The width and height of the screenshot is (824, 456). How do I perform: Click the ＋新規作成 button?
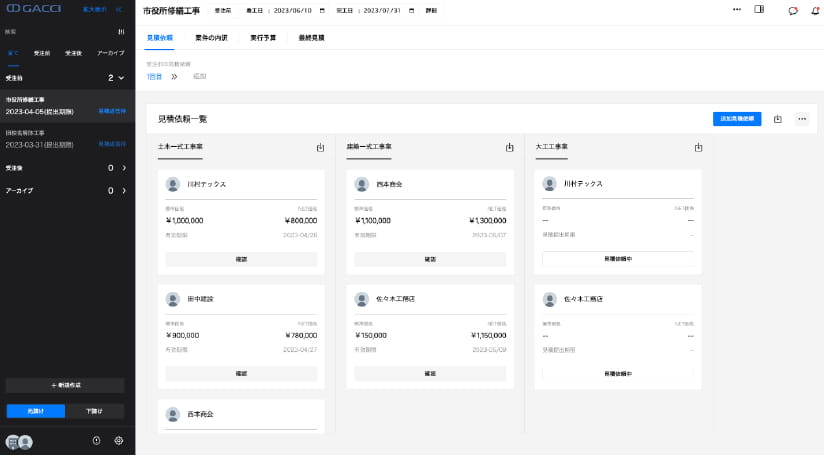point(65,385)
